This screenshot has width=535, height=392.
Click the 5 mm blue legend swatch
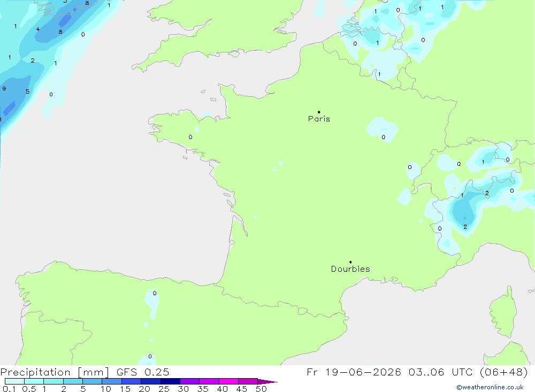92,381
